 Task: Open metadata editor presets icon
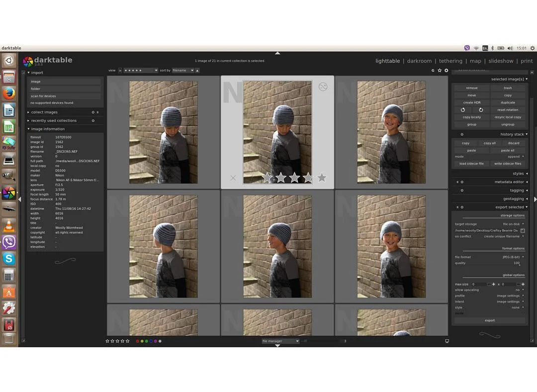click(x=457, y=182)
